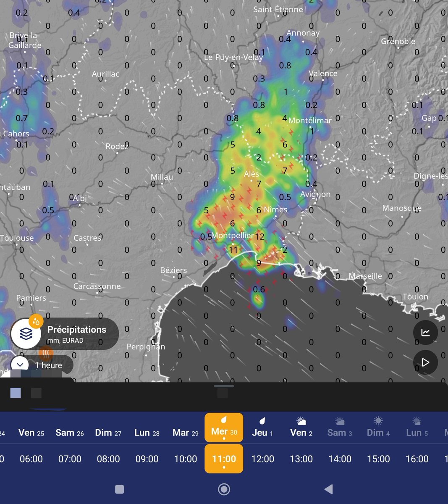Select the Dim 27 day tab
The width and height of the screenshot is (448, 504).
(x=108, y=433)
